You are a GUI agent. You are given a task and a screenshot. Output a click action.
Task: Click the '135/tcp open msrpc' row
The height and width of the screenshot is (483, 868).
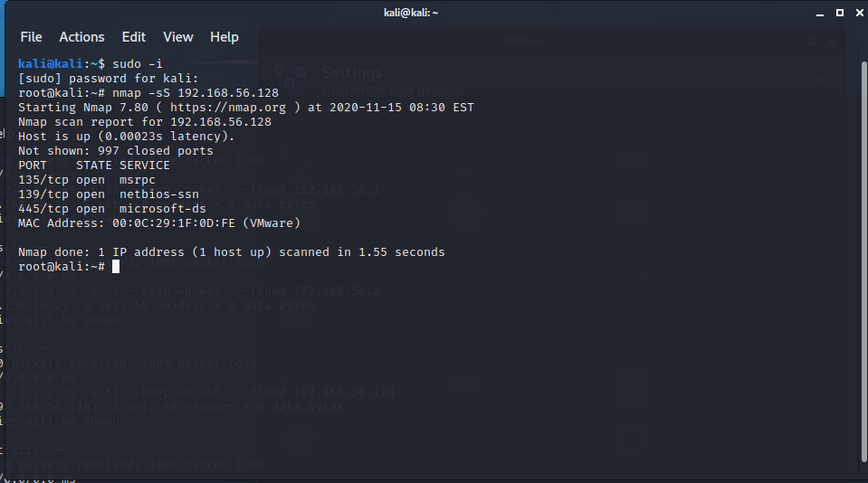click(86, 180)
